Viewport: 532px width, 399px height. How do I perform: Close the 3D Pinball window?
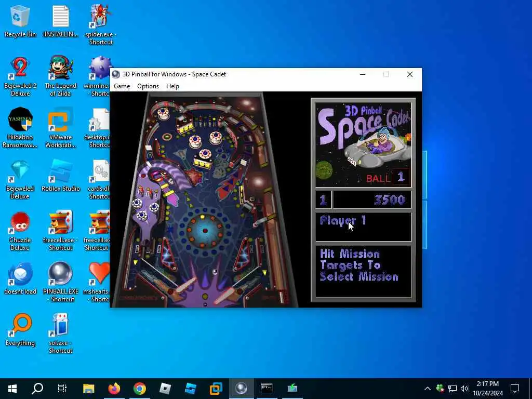(410, 74)
